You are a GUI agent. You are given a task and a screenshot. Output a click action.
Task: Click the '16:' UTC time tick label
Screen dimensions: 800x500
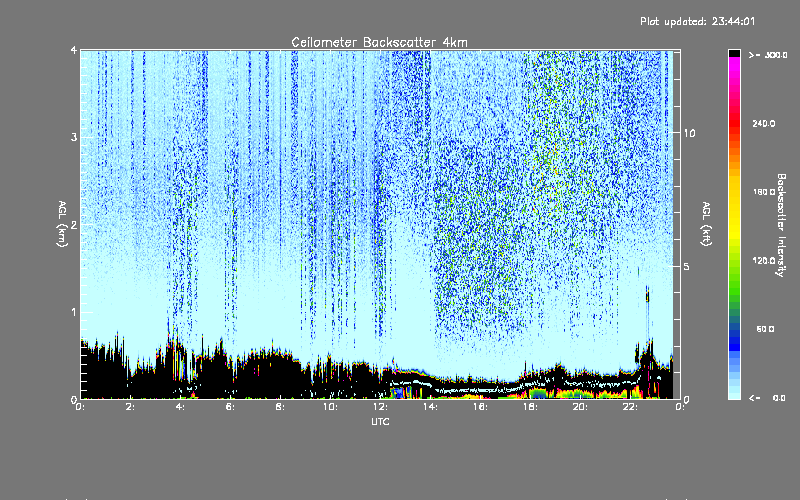pyautogui.click(x=480, y=407)
